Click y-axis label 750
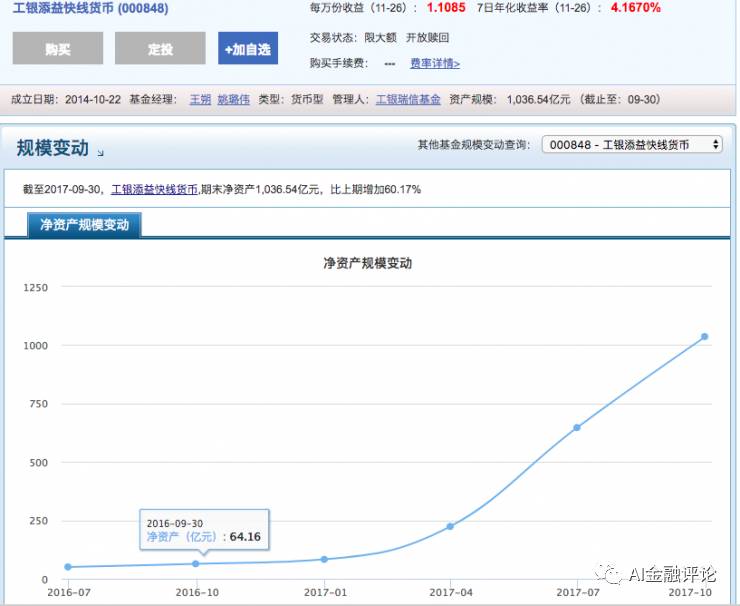 click(x=39, y=404)
